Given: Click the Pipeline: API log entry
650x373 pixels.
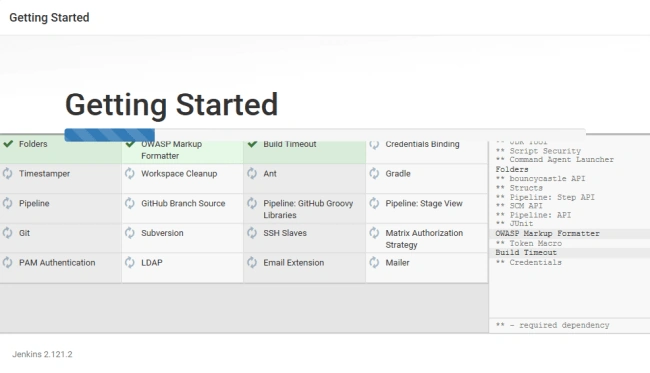Looking at the screenshot, I should click(534, 215).
